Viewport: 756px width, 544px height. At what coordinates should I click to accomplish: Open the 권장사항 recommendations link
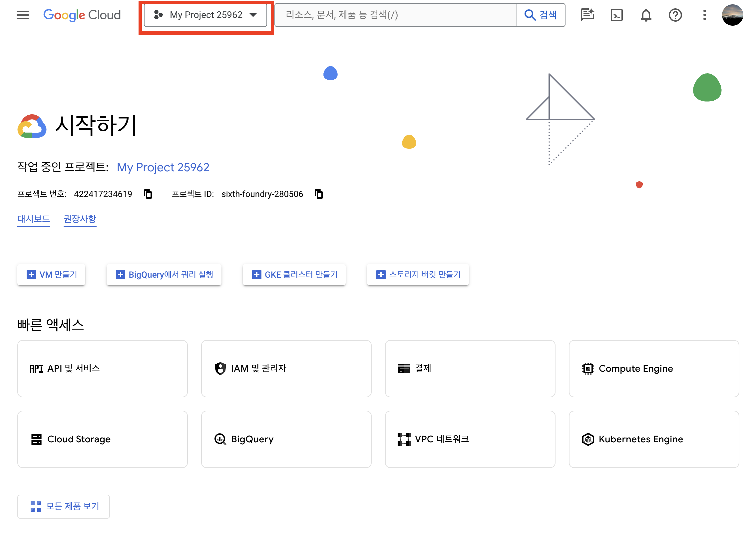80,219
